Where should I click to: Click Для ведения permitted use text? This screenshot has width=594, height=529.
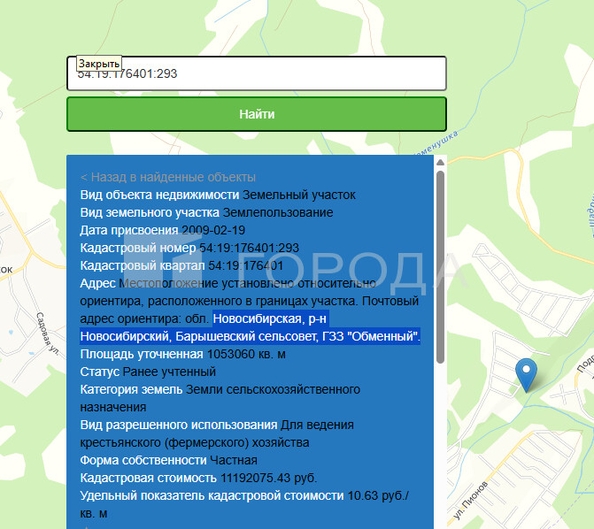tap(317, 425)
